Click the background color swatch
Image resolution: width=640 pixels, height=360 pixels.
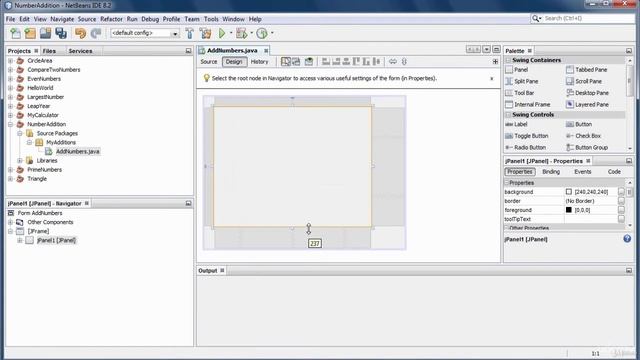pos(569,192)
